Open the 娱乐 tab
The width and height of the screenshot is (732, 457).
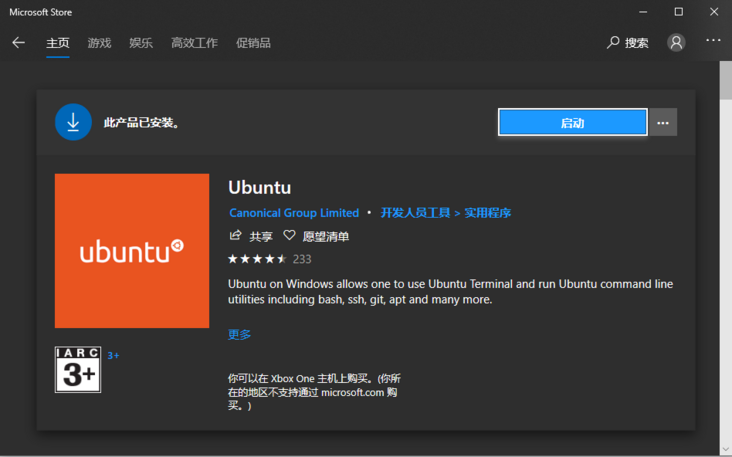(x=141, y=43)
